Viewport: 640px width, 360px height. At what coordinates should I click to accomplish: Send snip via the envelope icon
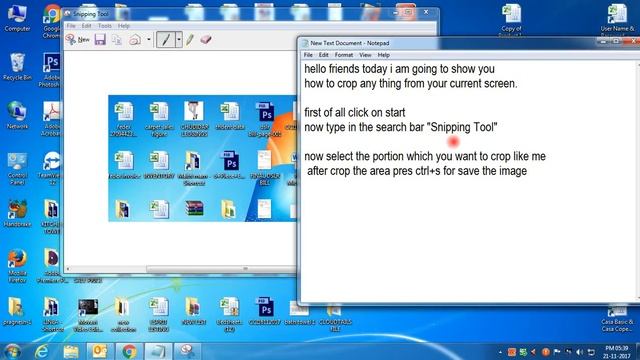[135, 40]
